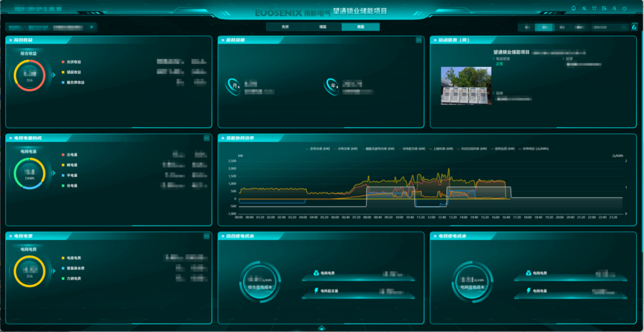Open the station selector dropdown at top left
This screenshot has width=644, height=332.
point(51,27)
